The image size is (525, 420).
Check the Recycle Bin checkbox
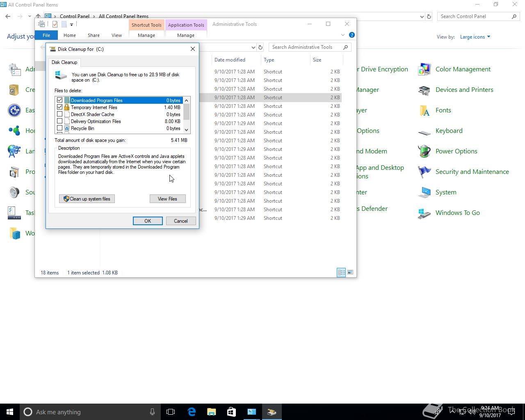60,128
